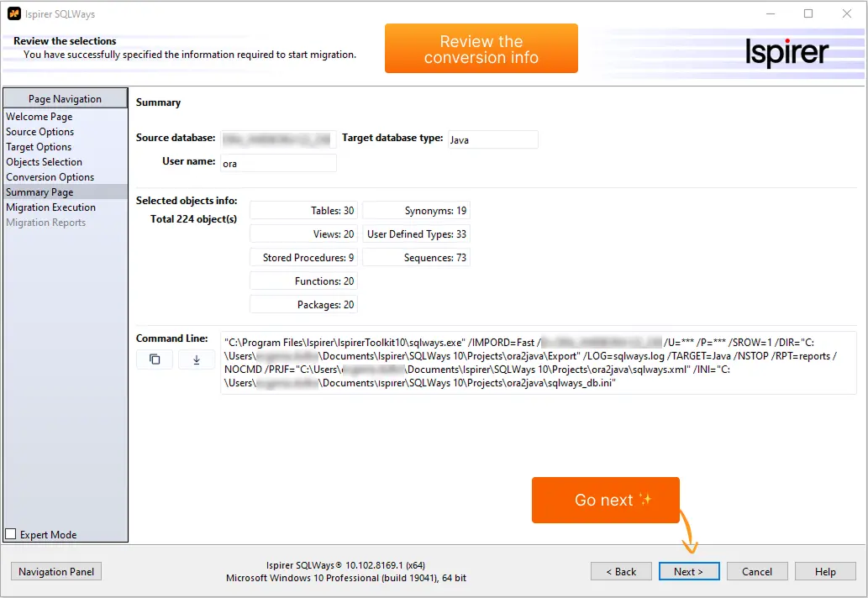Minimize the Ispirer SQLWays window
Viewport: 868px width, 598px height.
coord(771,13)
